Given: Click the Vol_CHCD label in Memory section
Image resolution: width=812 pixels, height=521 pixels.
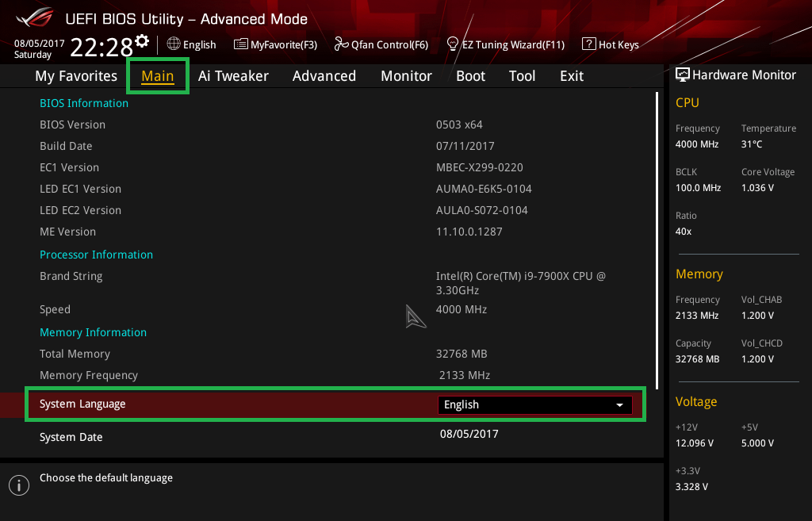Looking at the screenshot, I should (x=762, y=343).
